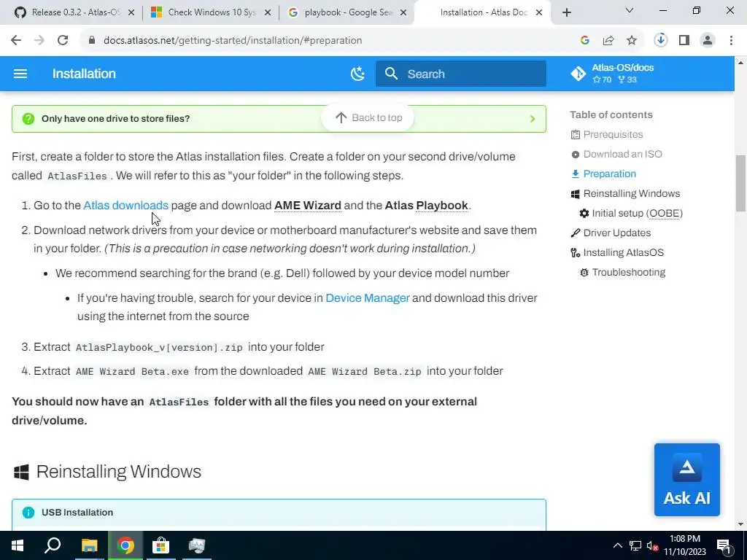Open the Atlas downloads link
747x560 pixels.
pos(125,205)
